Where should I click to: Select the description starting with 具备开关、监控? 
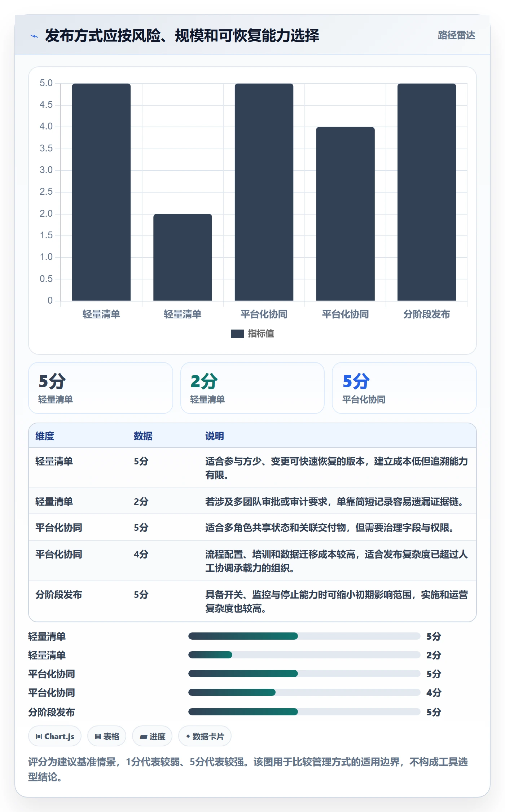337,601
